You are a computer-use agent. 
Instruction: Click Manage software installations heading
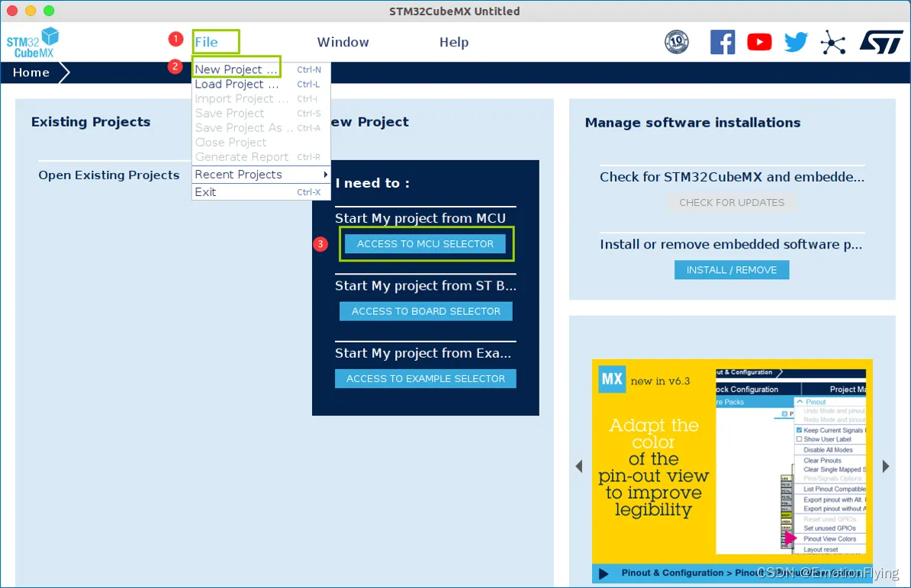click(x=693, y=123)
